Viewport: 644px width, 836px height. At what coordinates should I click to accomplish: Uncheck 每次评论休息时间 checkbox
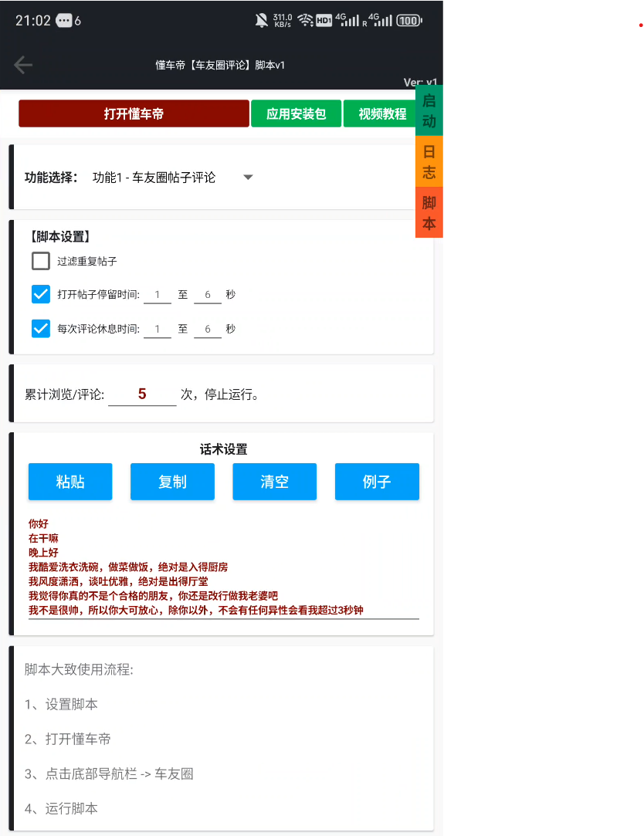click(x=41, y=328)
